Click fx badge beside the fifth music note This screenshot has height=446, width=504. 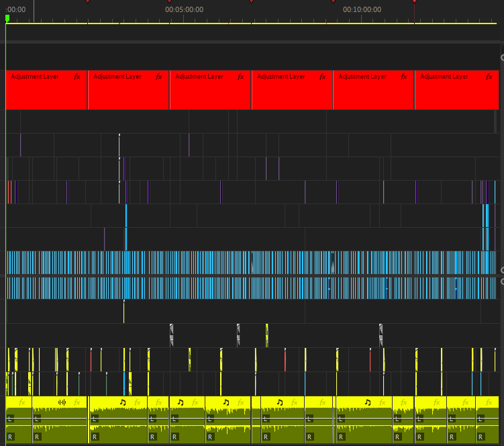click(x=382, y=402)
